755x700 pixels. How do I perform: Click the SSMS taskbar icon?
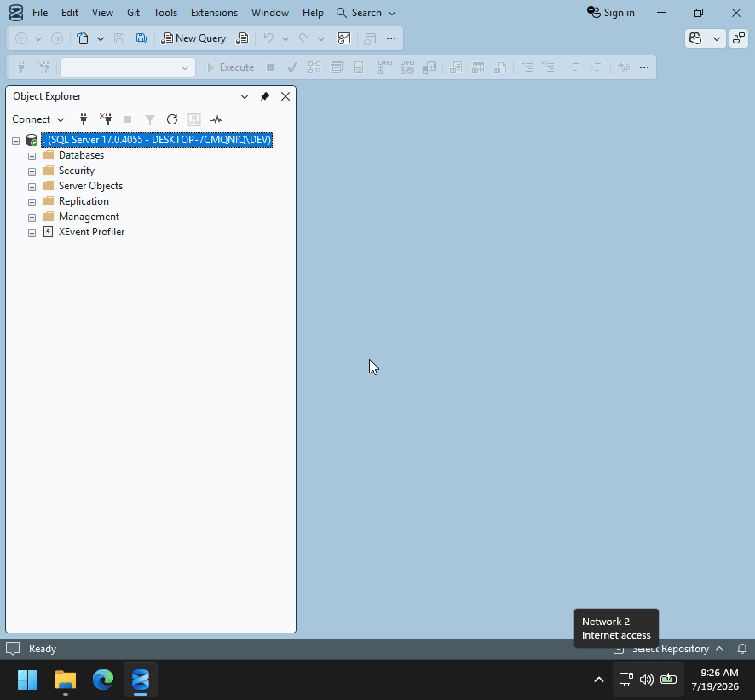[x=141, y=680]
